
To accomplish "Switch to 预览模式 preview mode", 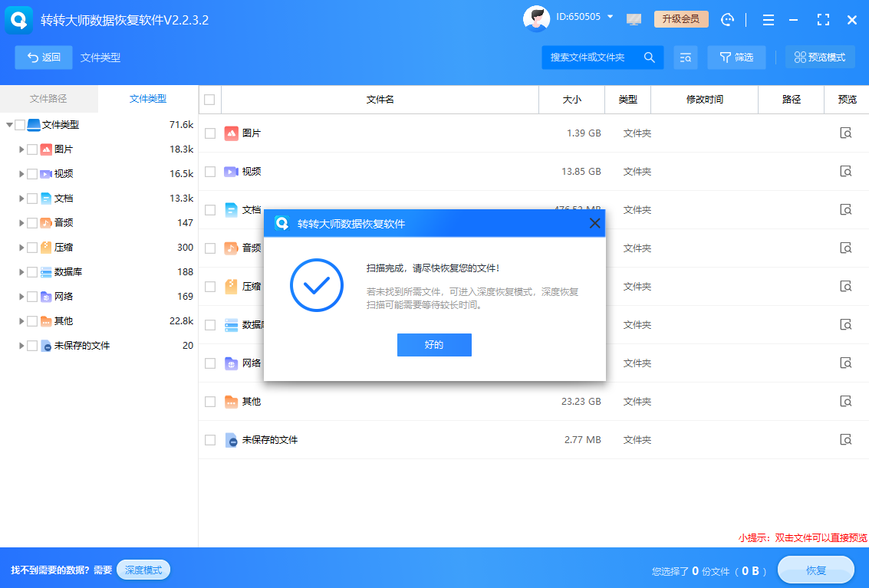I will click(x=820, y=57).
